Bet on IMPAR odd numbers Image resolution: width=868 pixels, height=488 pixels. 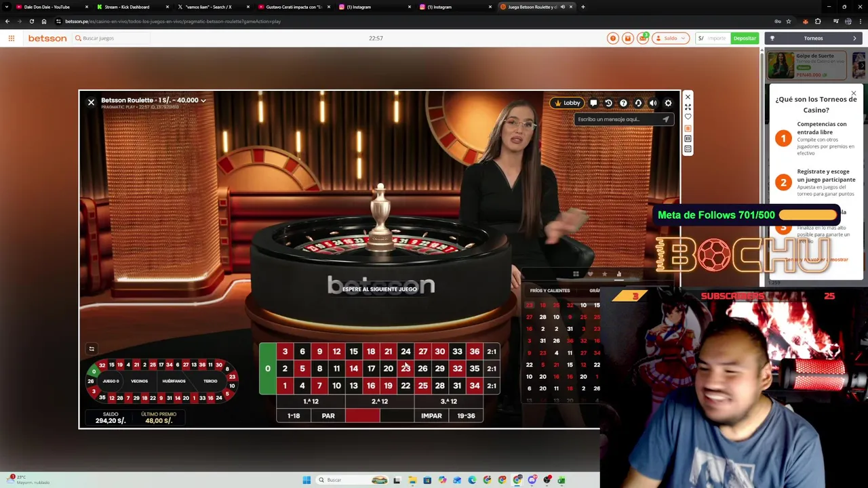(x=431, y=415)
